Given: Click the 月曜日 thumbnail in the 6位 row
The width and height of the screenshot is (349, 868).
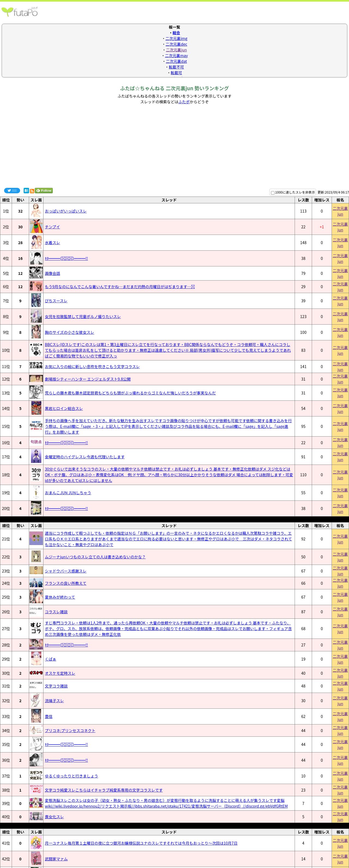Looking at the screenshot, I should tap(36, 287).
